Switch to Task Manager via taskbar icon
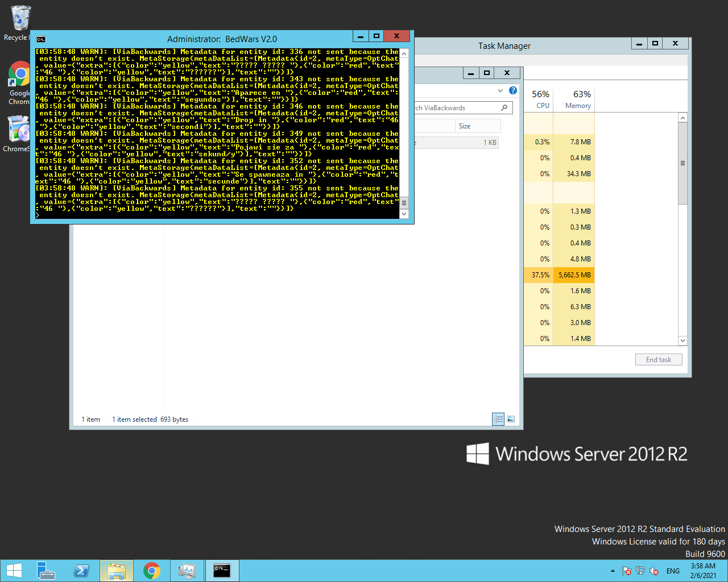Screen dimensions: 728x582 (x=187, y=571)
